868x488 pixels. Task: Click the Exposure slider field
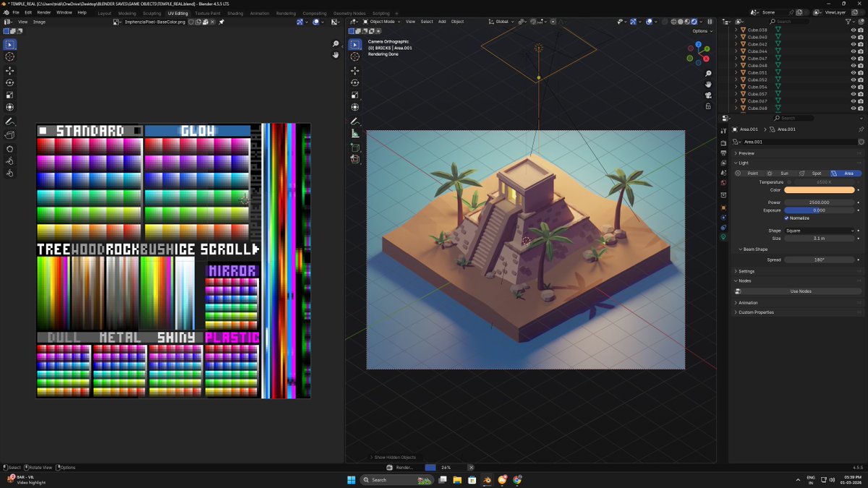pyautogui.click(x=820, y=210)
